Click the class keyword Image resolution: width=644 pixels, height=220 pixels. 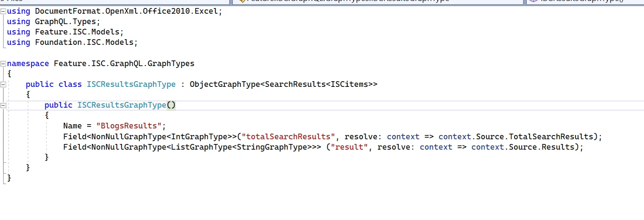point(70,85)
